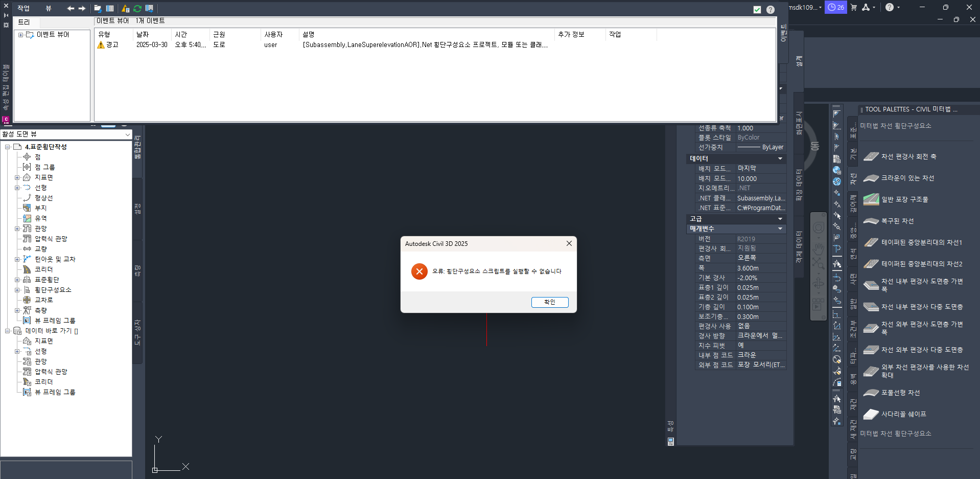Click the export list icon in event viewer toolbar

(x=150, y=8)
